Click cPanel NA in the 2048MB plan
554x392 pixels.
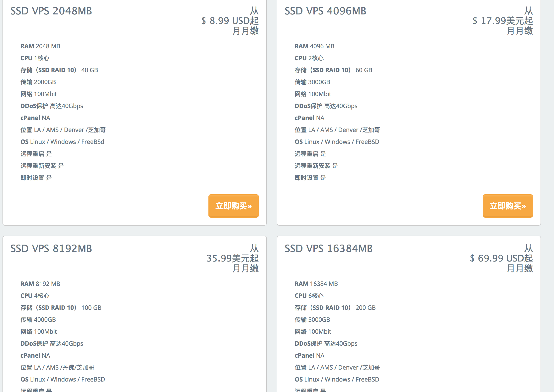(x=35, y=118)
